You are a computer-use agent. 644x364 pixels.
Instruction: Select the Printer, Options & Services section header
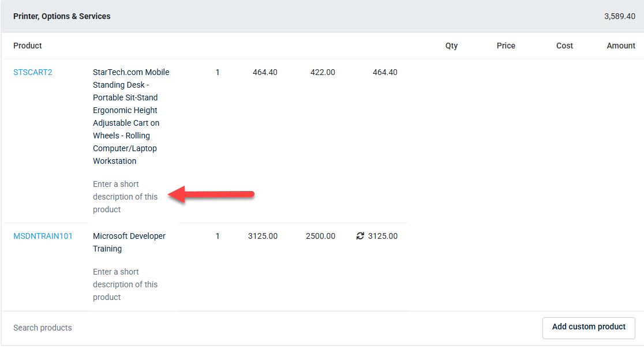click(62, 16)
